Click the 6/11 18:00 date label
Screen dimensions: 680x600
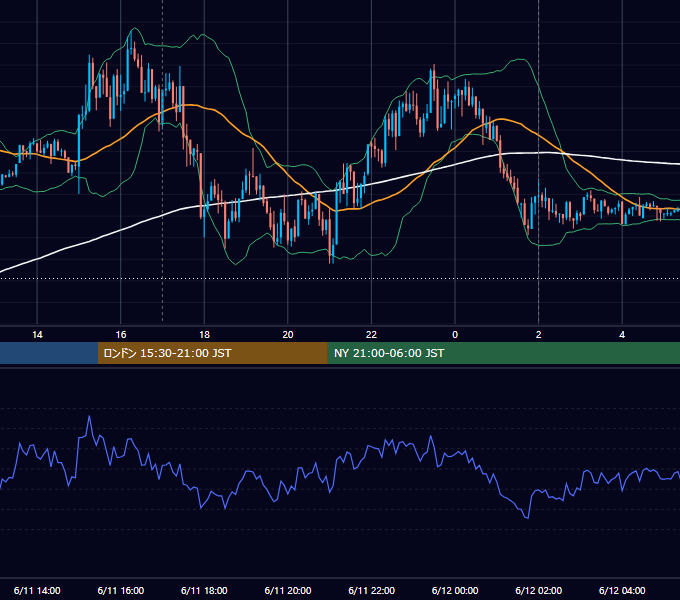pos(204,590)
